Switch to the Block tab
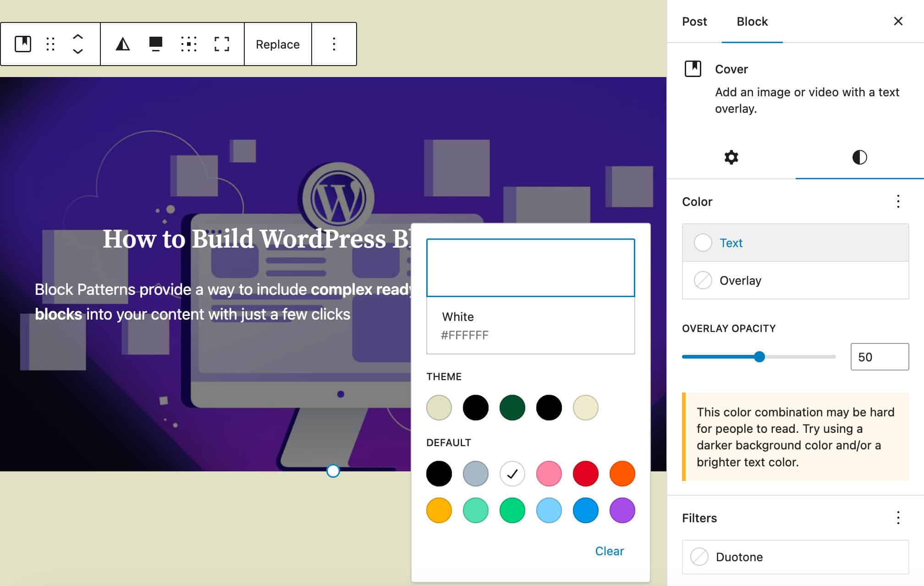The height and width of the screenshot is (586, 924). pyautogui.click(x=751, y=21)
